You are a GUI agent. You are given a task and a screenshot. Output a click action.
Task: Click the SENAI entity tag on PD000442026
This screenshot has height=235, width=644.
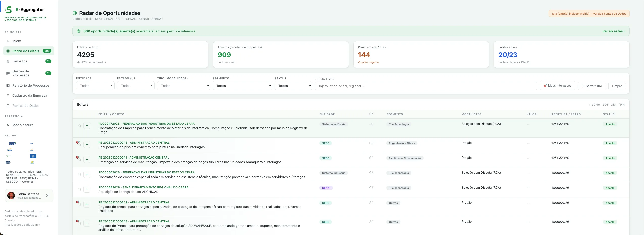click(x=326, y=188)
